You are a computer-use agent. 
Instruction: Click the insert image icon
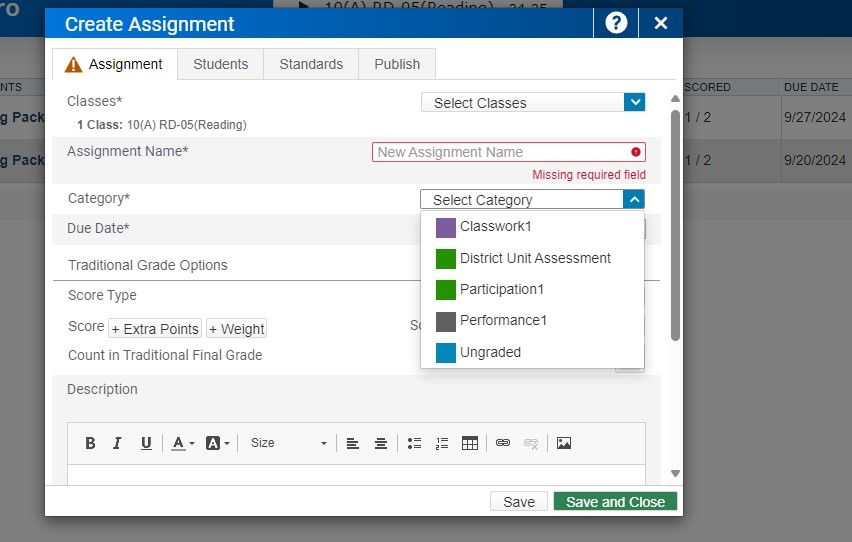[x=564, y=443]
